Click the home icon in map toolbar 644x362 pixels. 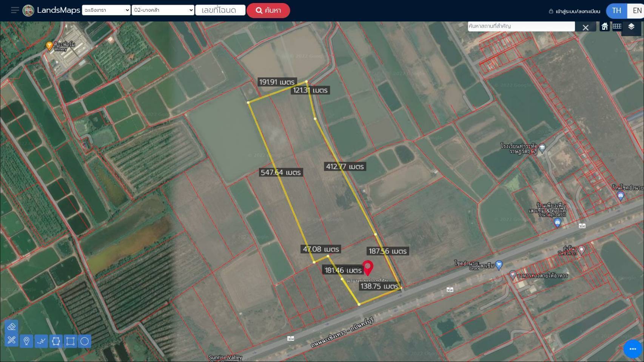(605, 26)
